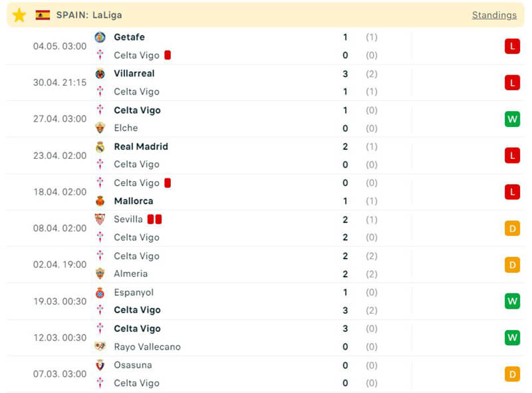Click the orange D badge for Sevilla match
Viewport: 532px width, 393px height.
[512, 229]
